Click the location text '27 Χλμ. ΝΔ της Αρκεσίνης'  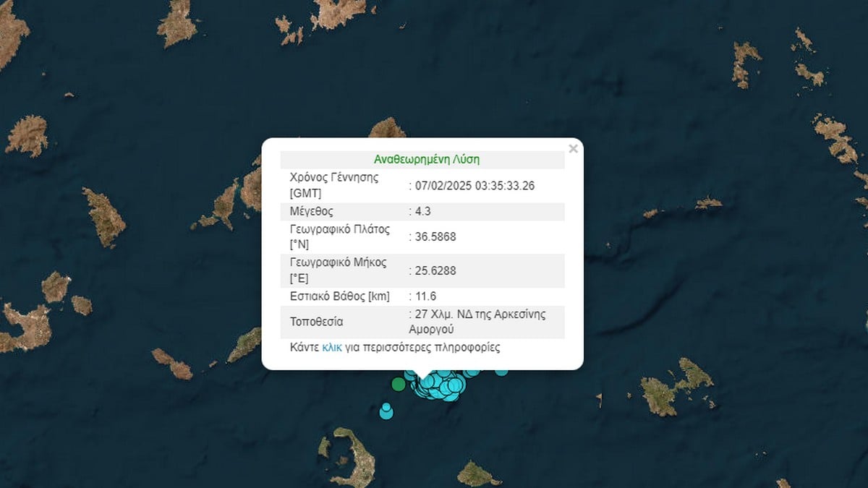(479, 314)
